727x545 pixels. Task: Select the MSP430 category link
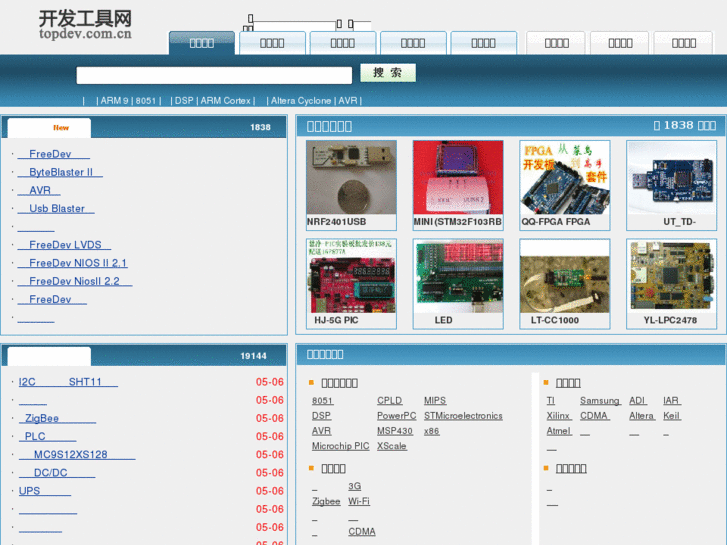tap(395, 431)
